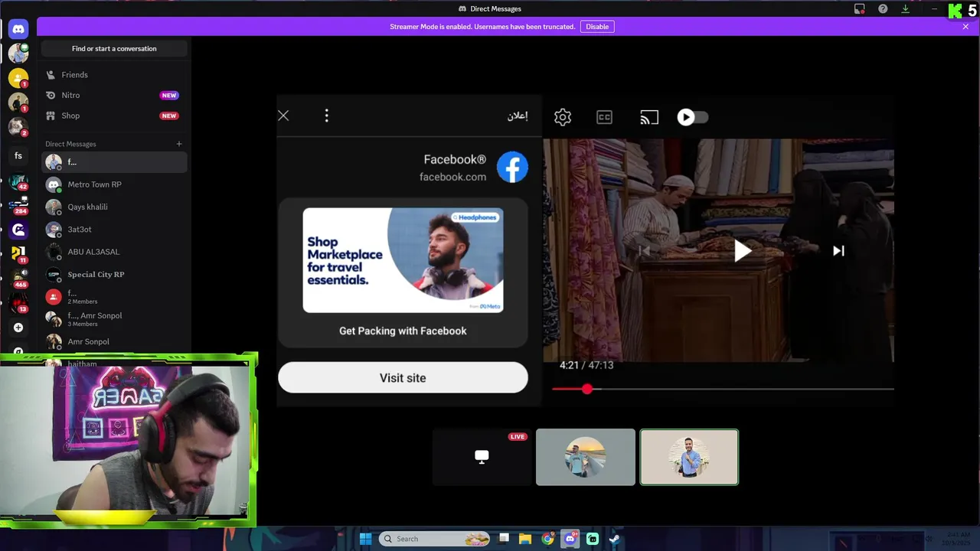The height and width of the screenshot is (551, 980).
Task: Open the server icon with 11 badge
Action: click(18, 253)
